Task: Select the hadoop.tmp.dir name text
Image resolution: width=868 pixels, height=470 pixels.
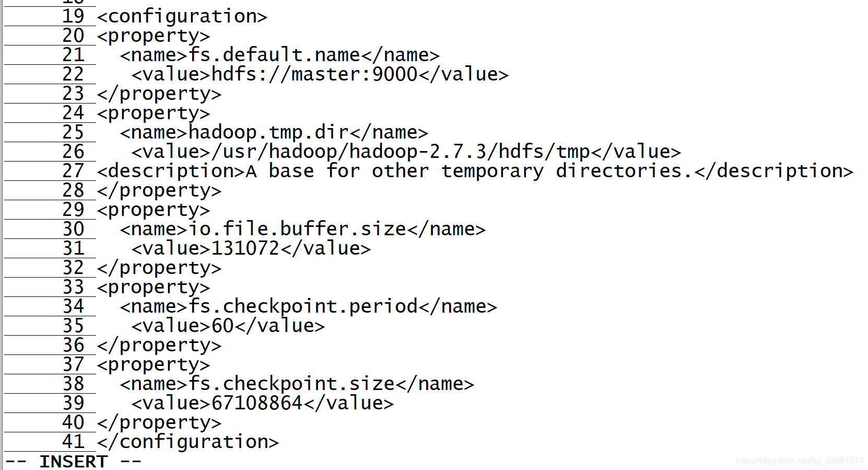Action: pos(268,132)
